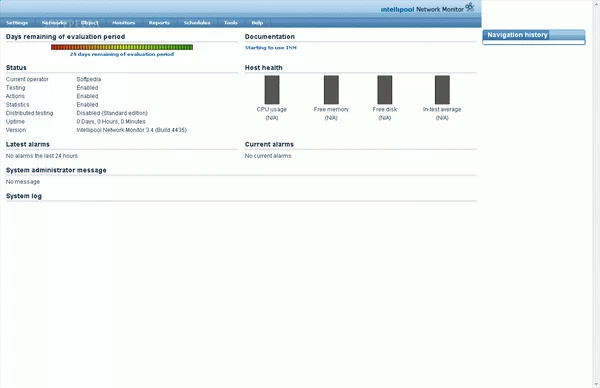
Task: Click 'Intellipool Network Monitor 3.4 (Build 4435)' text
Action: pyautogui.click(x=132, y=130)
